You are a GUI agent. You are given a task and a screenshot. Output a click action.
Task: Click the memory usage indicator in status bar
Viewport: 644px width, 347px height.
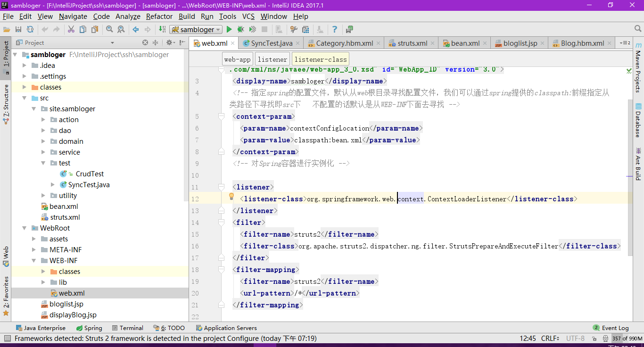point(627,339)
